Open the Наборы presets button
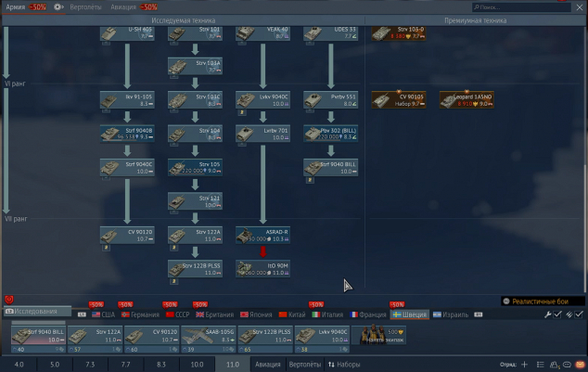588x372 pixels. pyautogui.click(x=344, y=365)
